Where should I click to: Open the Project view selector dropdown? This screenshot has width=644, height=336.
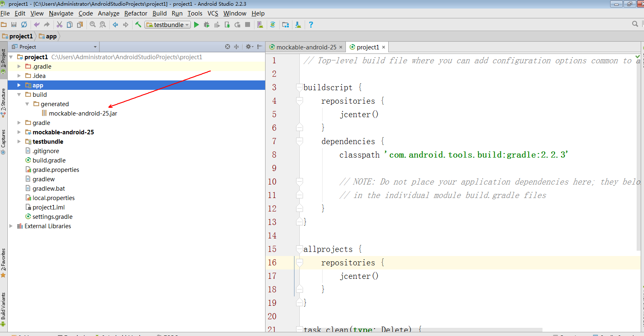pos(55,47)
